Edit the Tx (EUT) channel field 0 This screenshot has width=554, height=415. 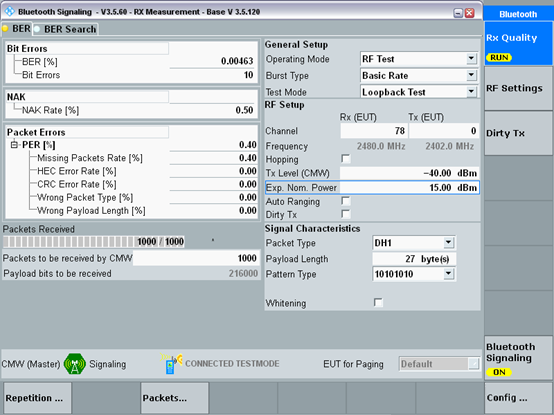click(x=444, y=131)
